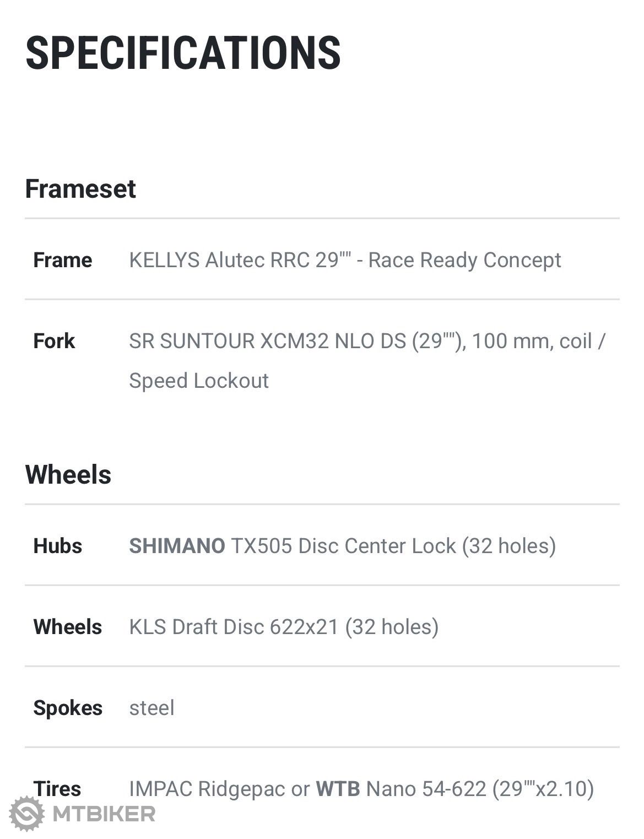Select the KLS Draft Disc 622x21 value

(x=284, y=627)
